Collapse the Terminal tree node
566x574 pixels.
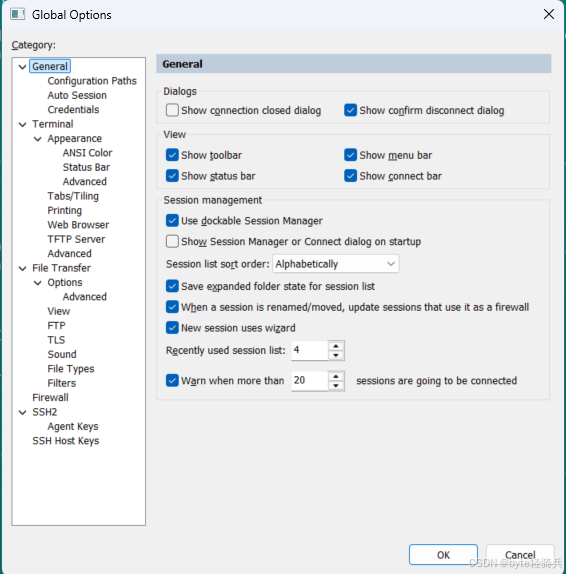(22, 124)
